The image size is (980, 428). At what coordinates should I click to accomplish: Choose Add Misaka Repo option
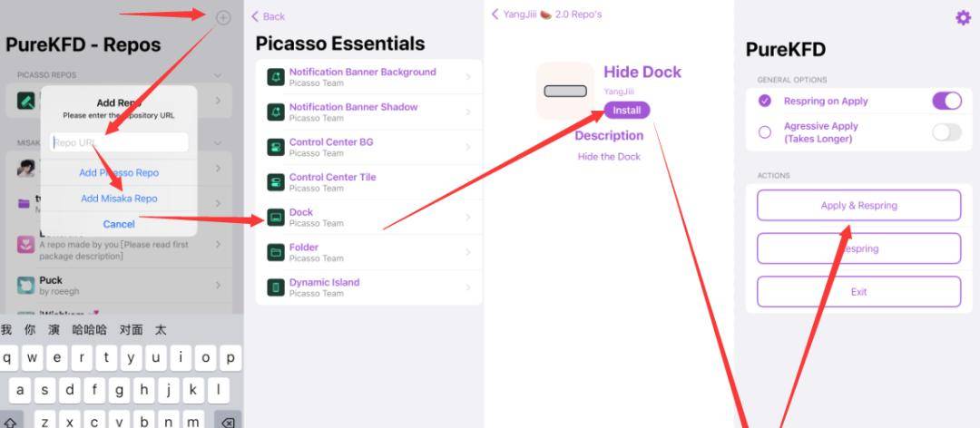tap(119, 199)
